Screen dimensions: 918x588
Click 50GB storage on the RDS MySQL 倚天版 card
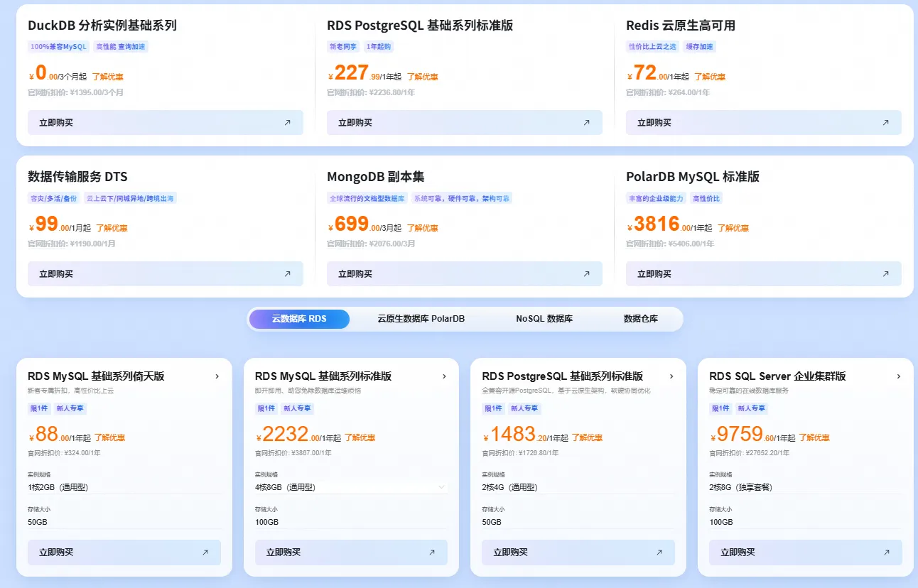[38, 522]
